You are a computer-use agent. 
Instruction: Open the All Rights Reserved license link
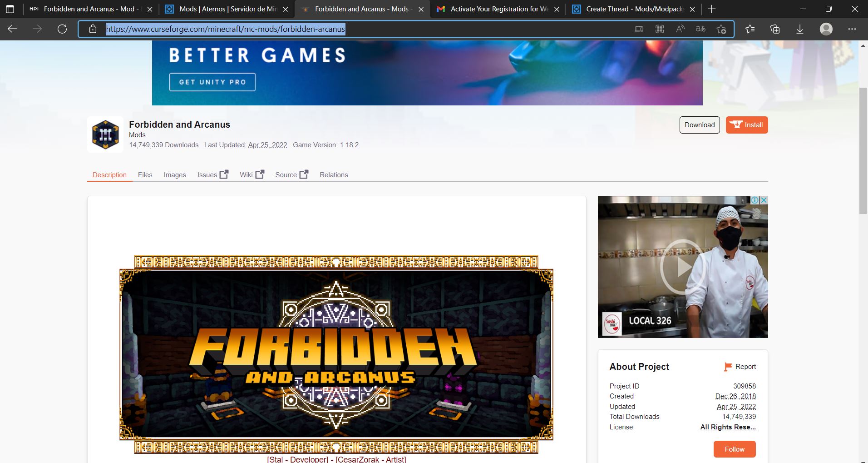click(x=728, y=427)
